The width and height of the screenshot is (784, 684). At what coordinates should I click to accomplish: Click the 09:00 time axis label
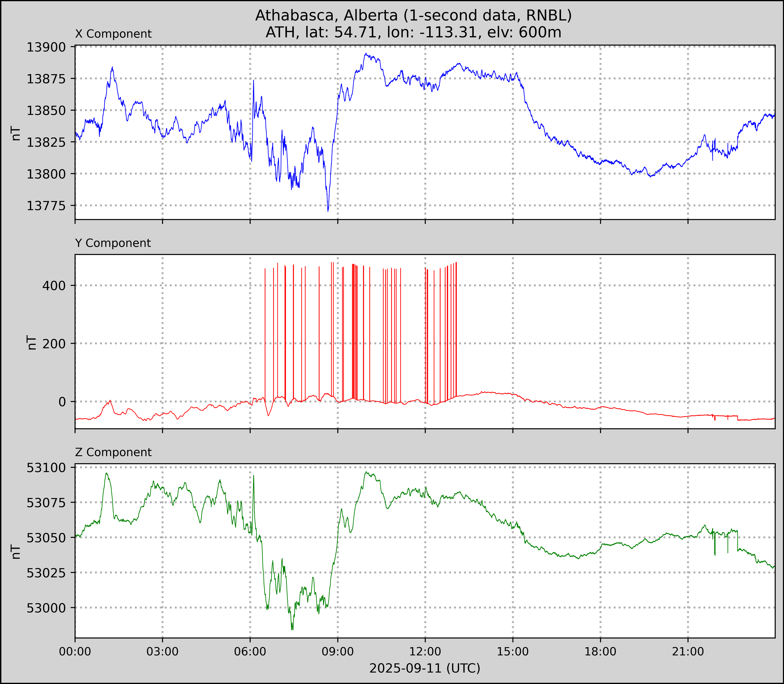click(x=338, y=652)
